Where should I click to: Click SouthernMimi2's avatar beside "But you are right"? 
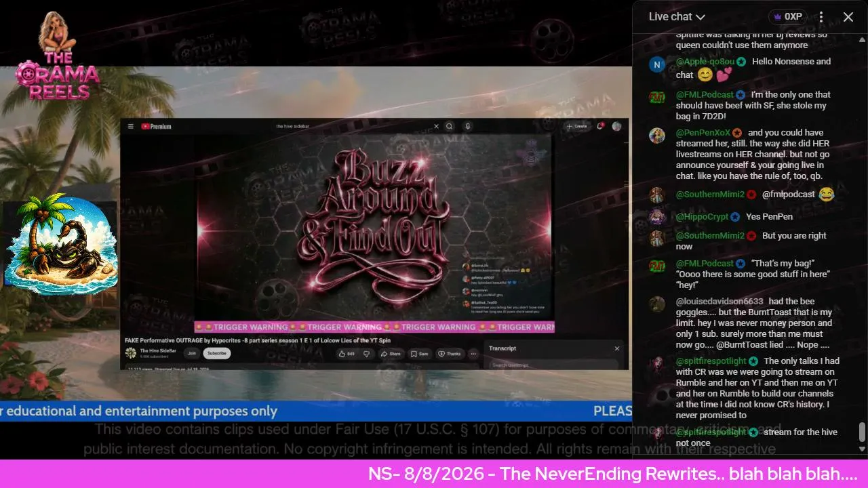click(656, 239)
